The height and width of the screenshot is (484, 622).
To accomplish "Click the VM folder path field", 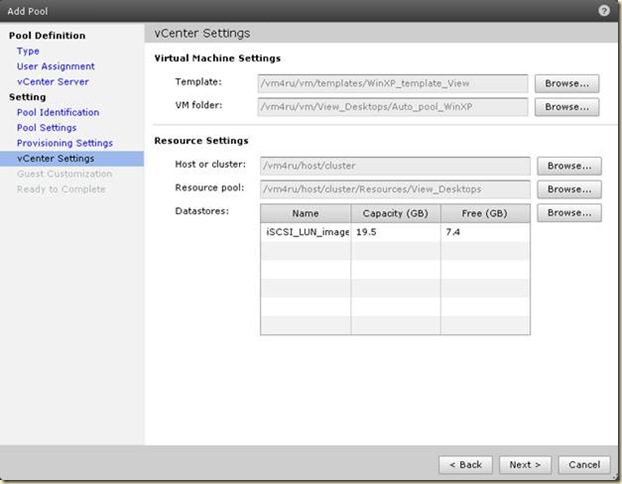I will [392, 106].
